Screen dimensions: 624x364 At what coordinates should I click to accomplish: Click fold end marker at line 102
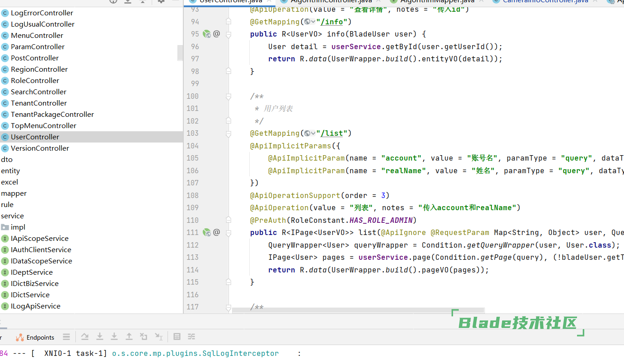pyautogui.click(x=228, y=120)
